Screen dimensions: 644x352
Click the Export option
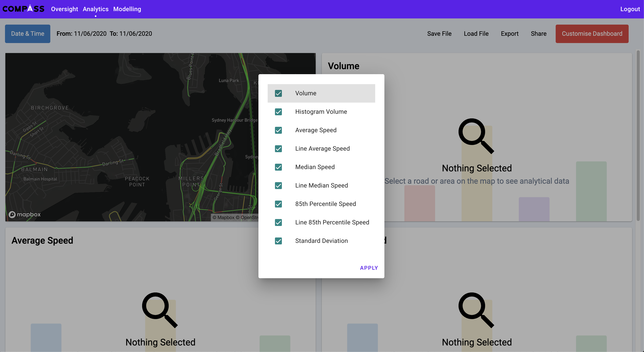pos(510,33)
